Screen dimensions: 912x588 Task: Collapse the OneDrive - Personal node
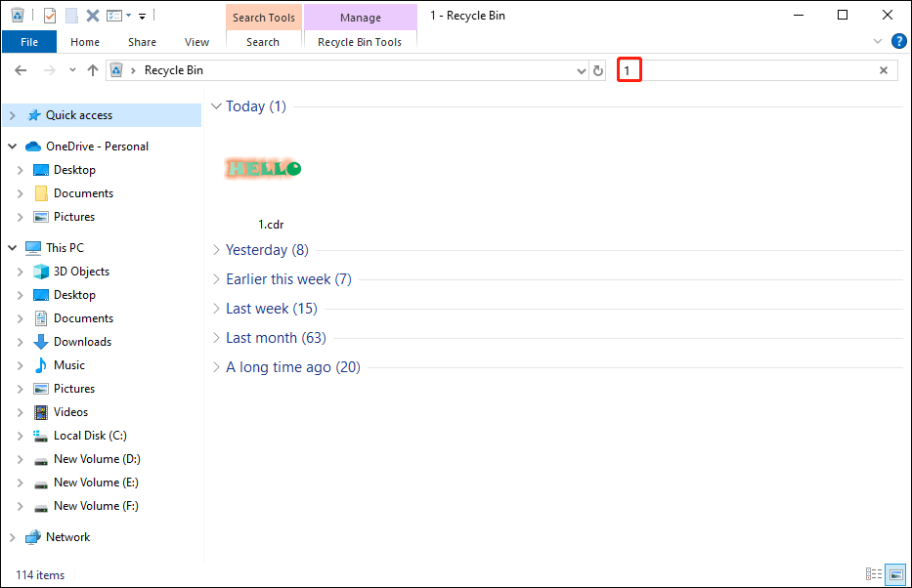click(x=12, y=147)
